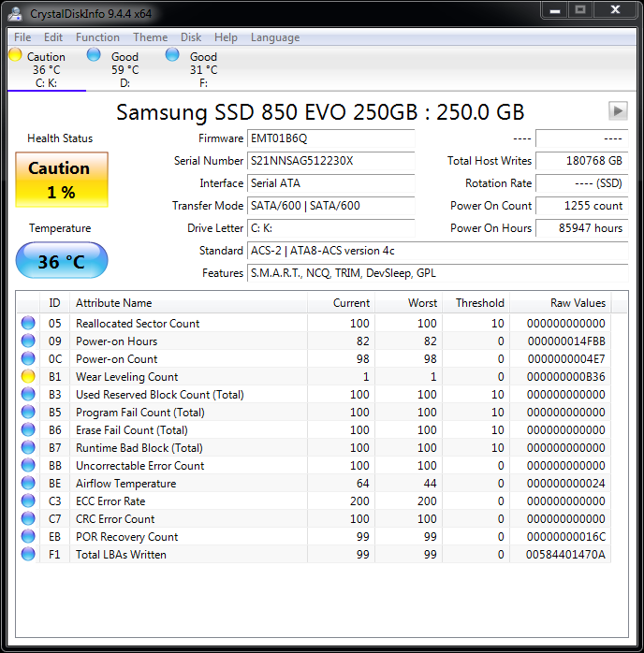Click the Drive Letter field C: K:
644x653 pixels.
(331, 228)
